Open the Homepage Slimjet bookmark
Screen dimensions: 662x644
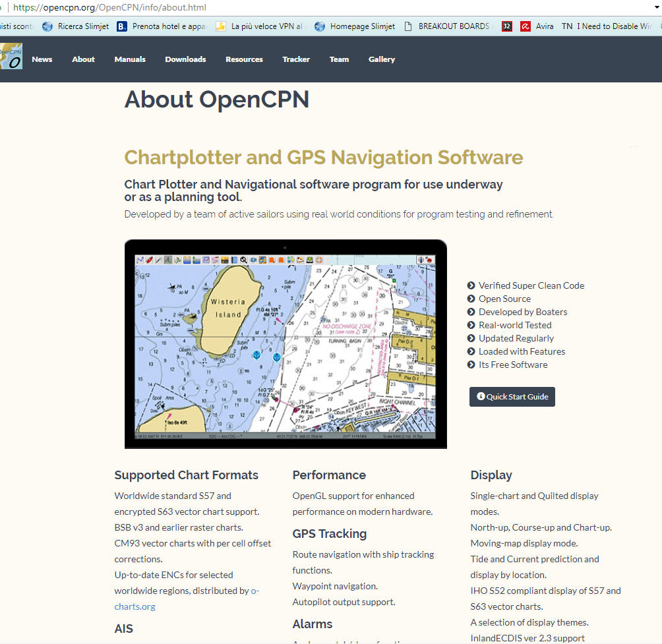355,26
